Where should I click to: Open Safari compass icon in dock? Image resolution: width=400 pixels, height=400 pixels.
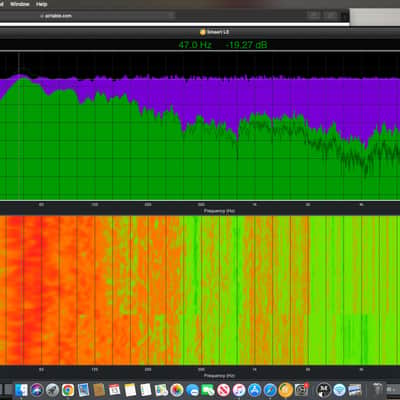270,389
